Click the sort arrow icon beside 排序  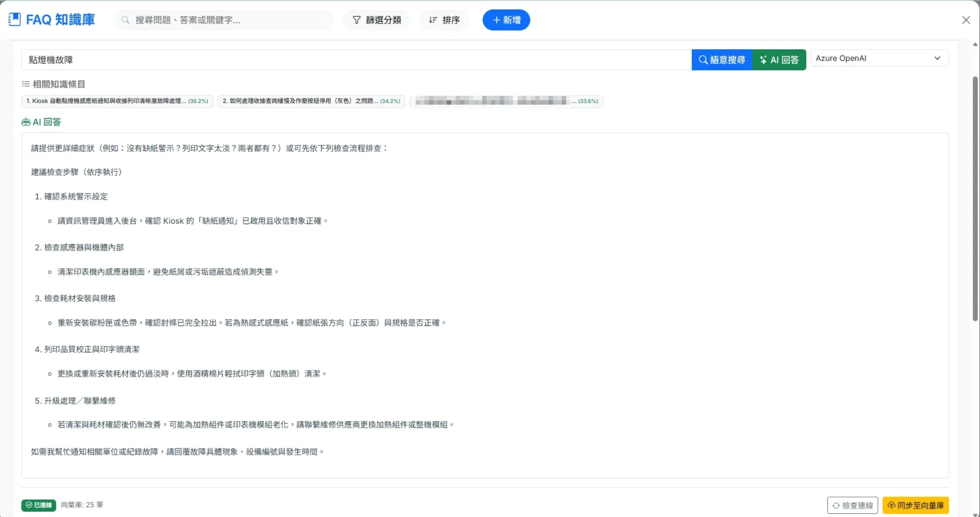[x=433, y=20]
